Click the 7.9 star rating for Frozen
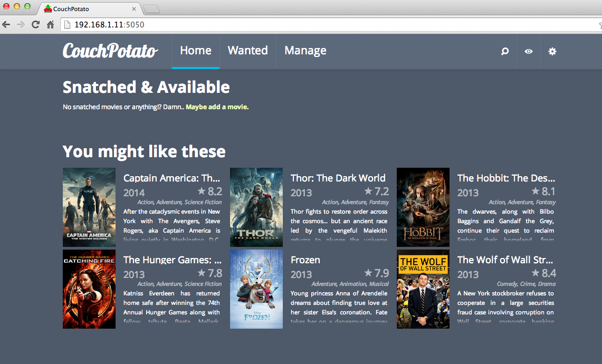 pos(377,273)
